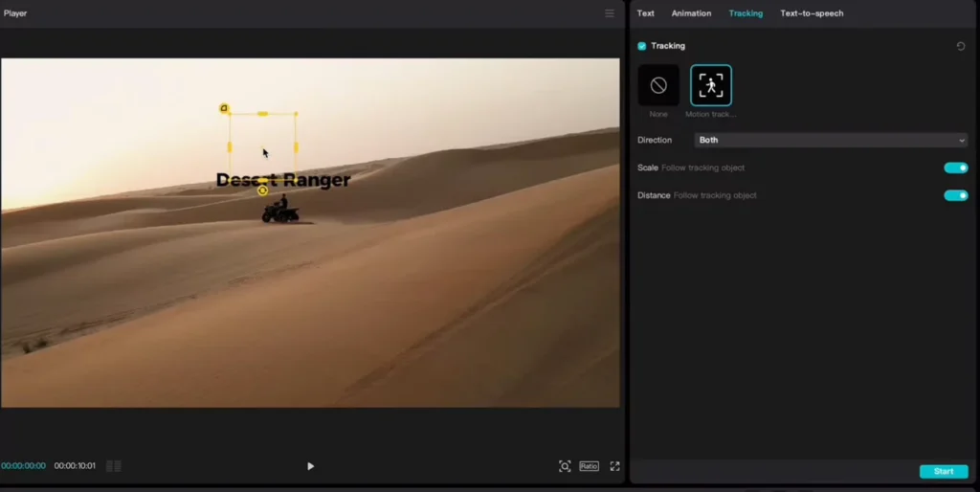980x492 pixels.
Task: Open the Direction dropdown set to Both
Action: point(832,140)
